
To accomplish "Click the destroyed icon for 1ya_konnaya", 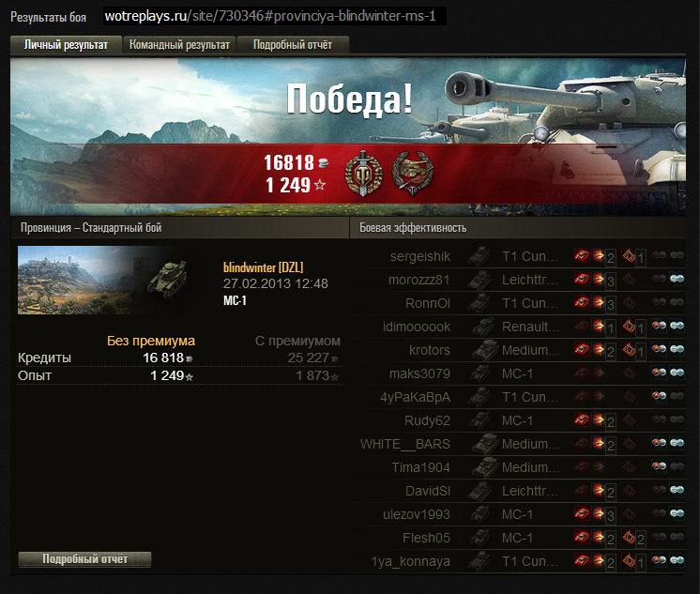I will coord(582,560).
